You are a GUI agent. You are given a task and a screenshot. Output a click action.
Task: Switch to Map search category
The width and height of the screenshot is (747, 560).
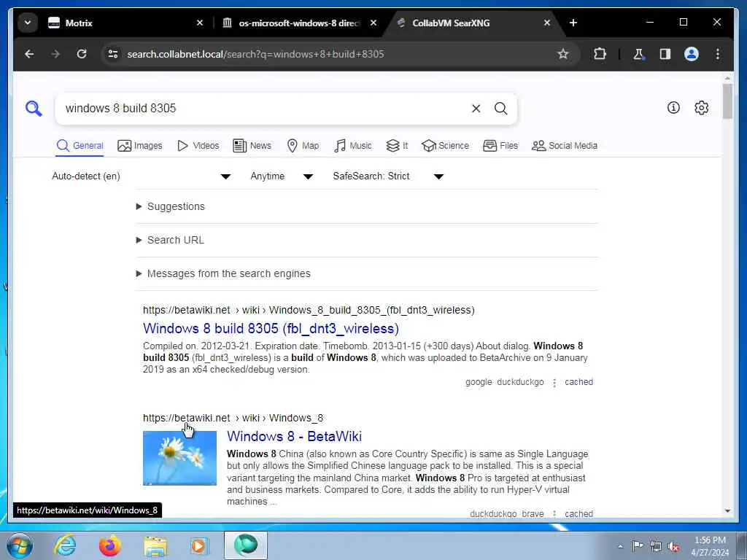point(303,146)
